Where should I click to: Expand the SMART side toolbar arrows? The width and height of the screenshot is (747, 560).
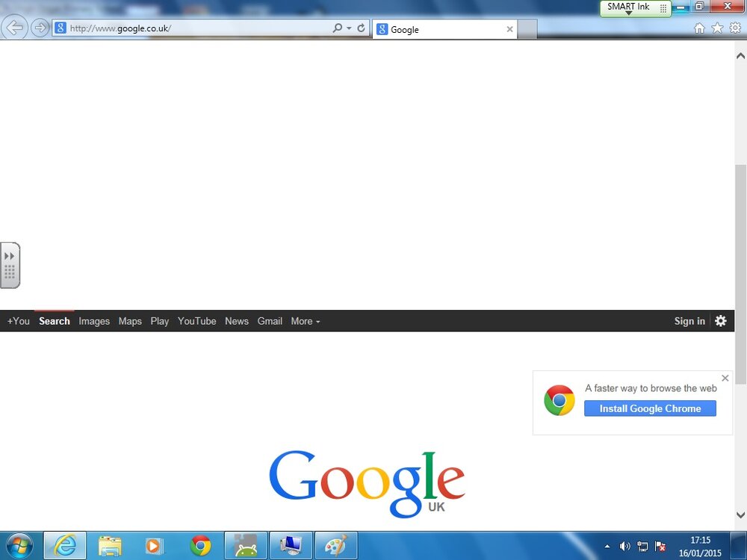[x=9, y=256]
